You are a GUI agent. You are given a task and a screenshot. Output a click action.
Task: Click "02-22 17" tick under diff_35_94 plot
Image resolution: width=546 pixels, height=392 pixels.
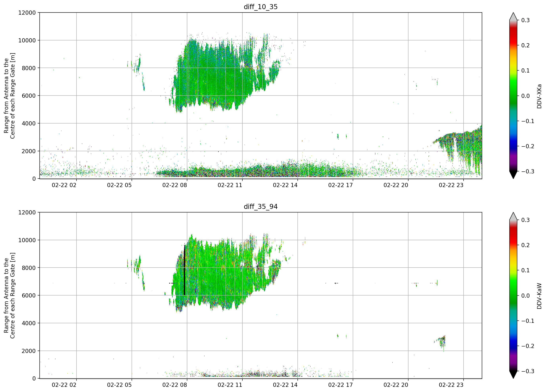tap(341, 385)
